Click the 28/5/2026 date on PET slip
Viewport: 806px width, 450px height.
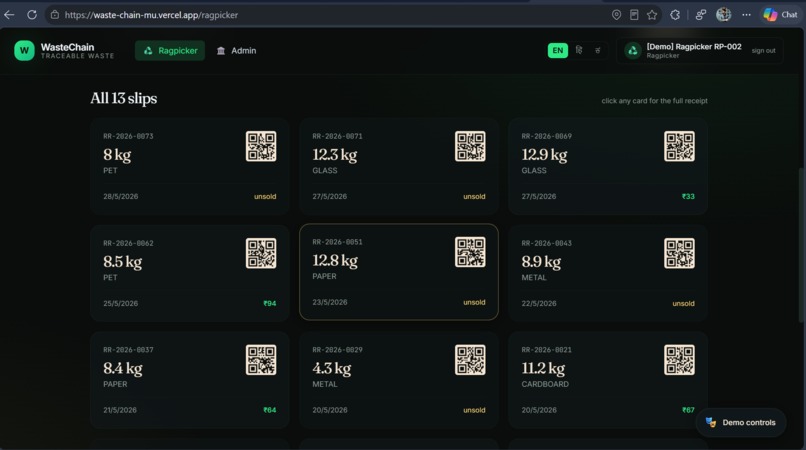pyautogui.click(x=121, y=196)
